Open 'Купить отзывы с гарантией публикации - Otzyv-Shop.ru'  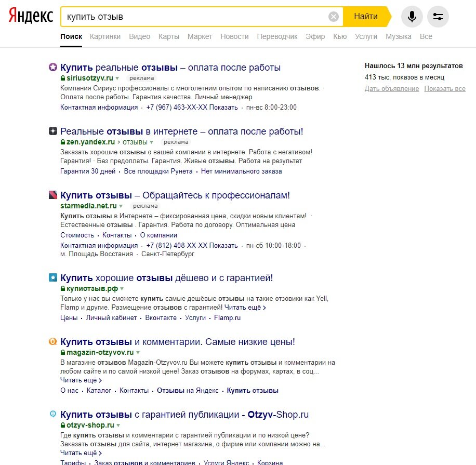(x=184, y=414)
